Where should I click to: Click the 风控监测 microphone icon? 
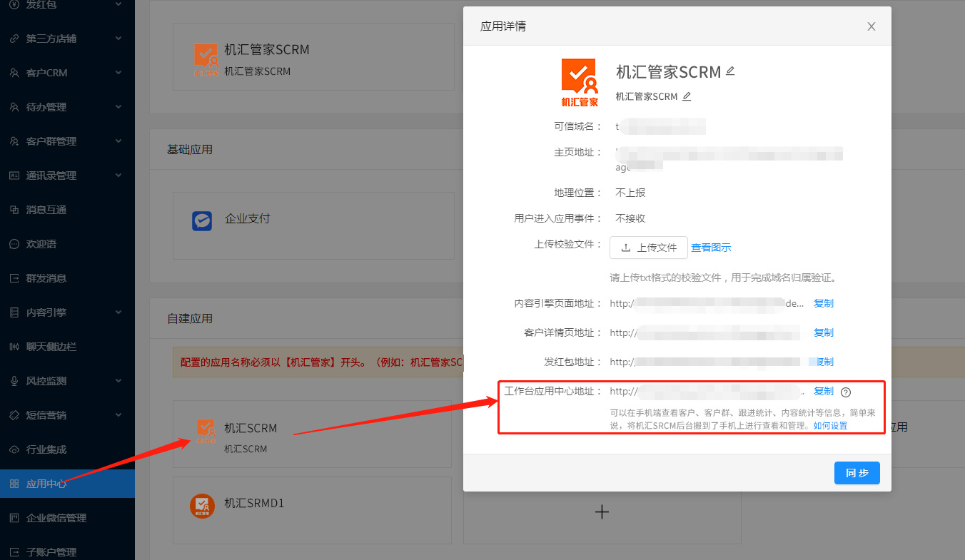point(14,381)
